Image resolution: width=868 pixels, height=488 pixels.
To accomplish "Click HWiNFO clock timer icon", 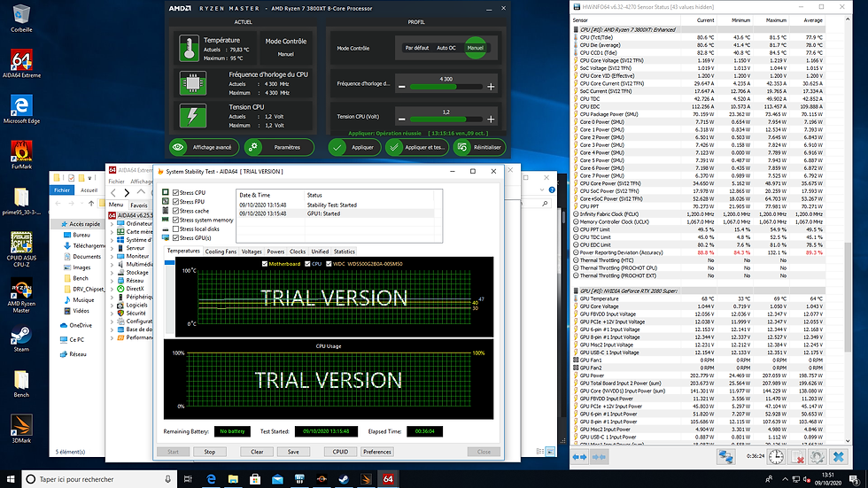I will pyautogui.click(x=776, y=456).
